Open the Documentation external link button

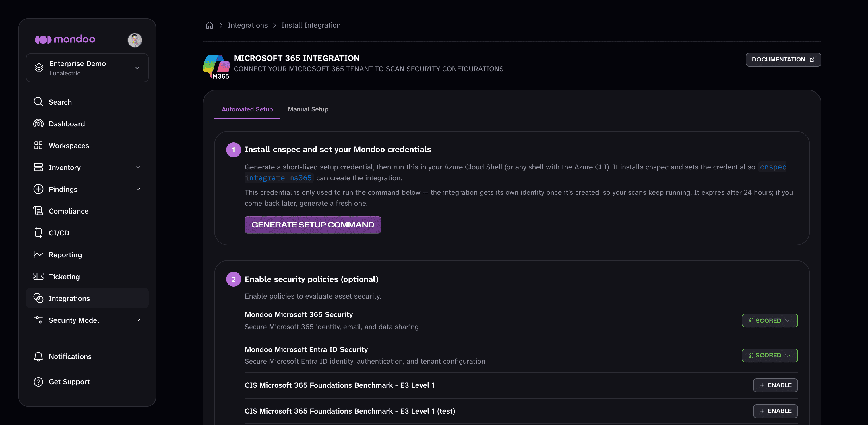click(x=783, y=60)
